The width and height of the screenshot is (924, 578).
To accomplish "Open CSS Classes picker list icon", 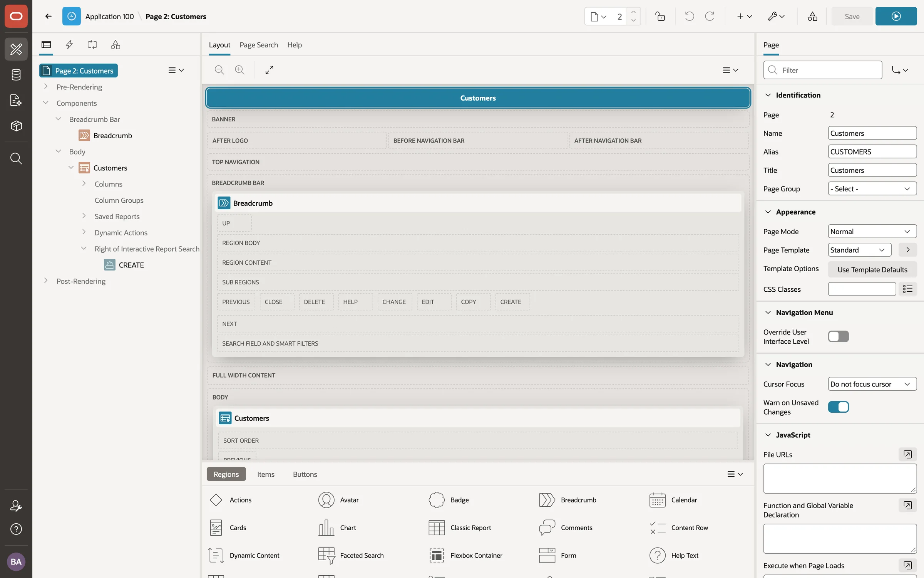I will pos(907,289).
